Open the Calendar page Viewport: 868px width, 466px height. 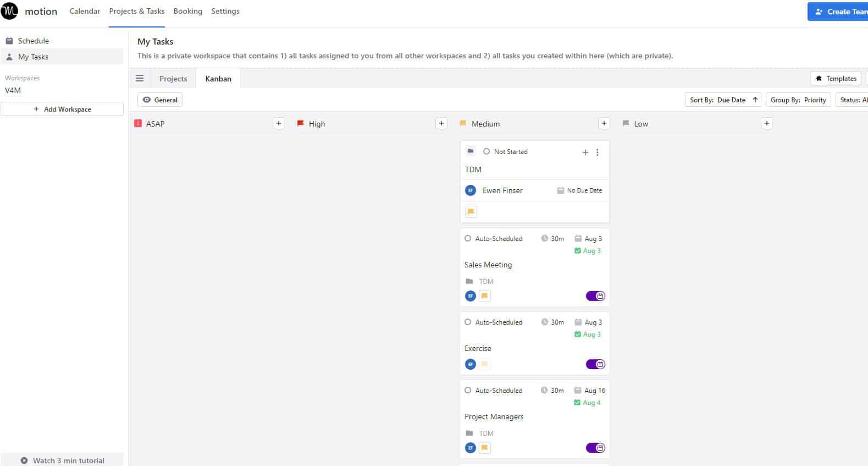pyautogui.click(x=85, y=11)
